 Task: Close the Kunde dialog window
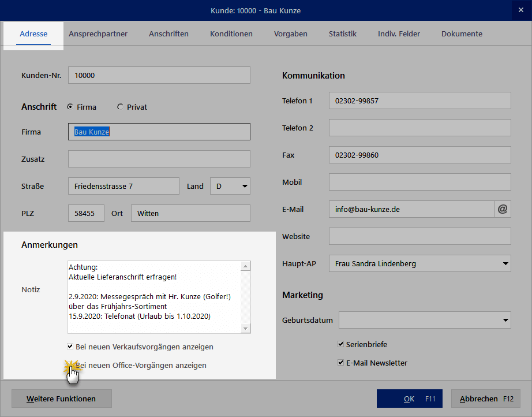pyautogui.click(x=520, y=10)
